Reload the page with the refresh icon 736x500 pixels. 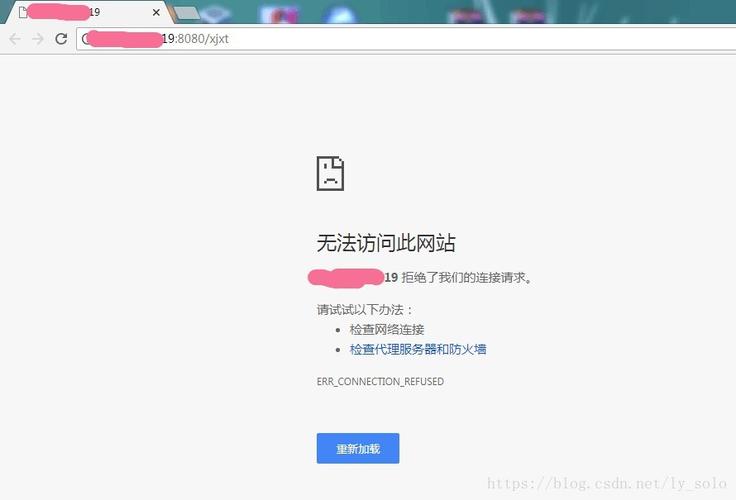(61, 38)
